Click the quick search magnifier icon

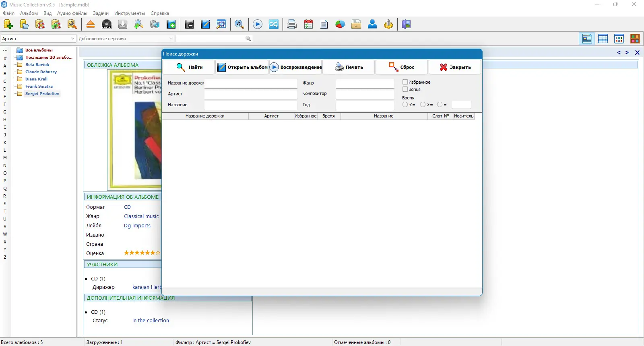point(248,39)
